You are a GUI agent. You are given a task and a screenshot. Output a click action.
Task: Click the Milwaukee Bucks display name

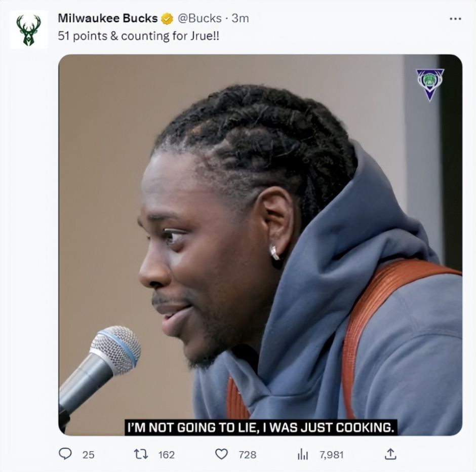click(x=108, y=18)
